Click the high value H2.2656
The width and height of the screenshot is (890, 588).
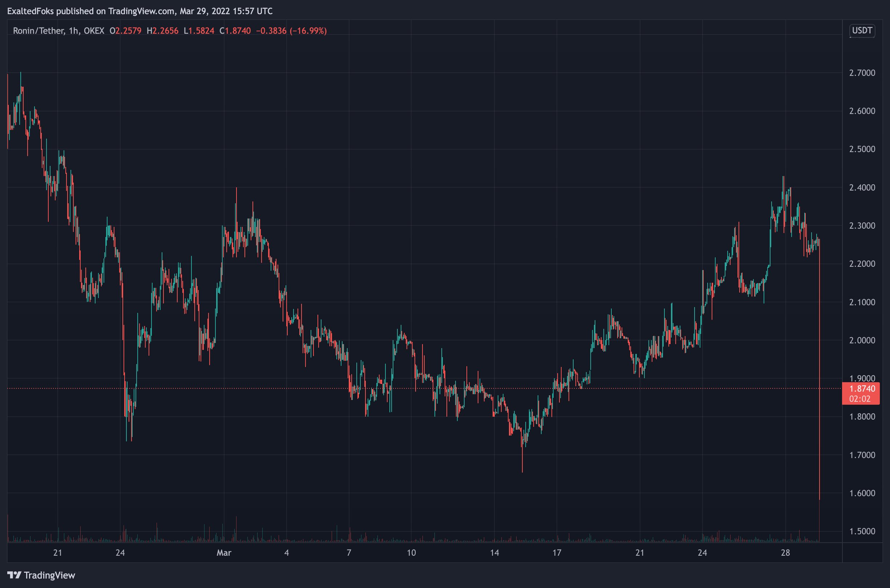162,31
